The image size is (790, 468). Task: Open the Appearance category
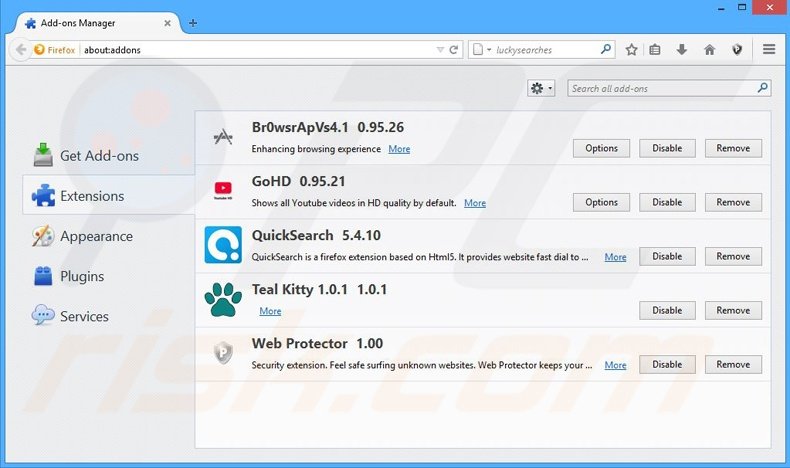[x=108, y=236]
